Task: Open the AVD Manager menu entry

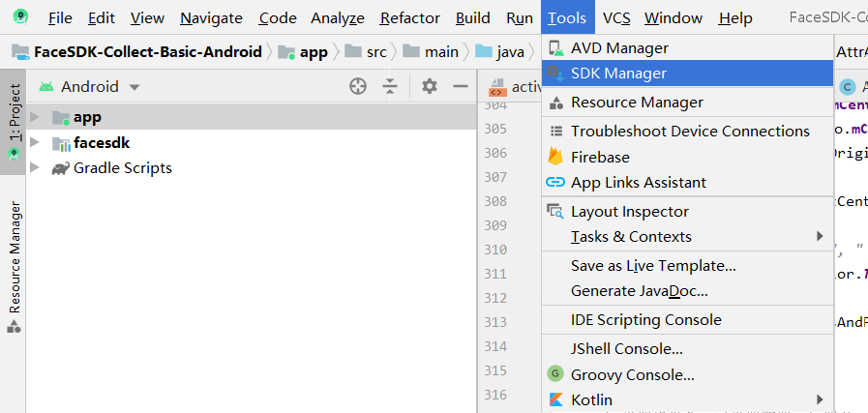Action: pyautogui.click(x=687, y=48)
